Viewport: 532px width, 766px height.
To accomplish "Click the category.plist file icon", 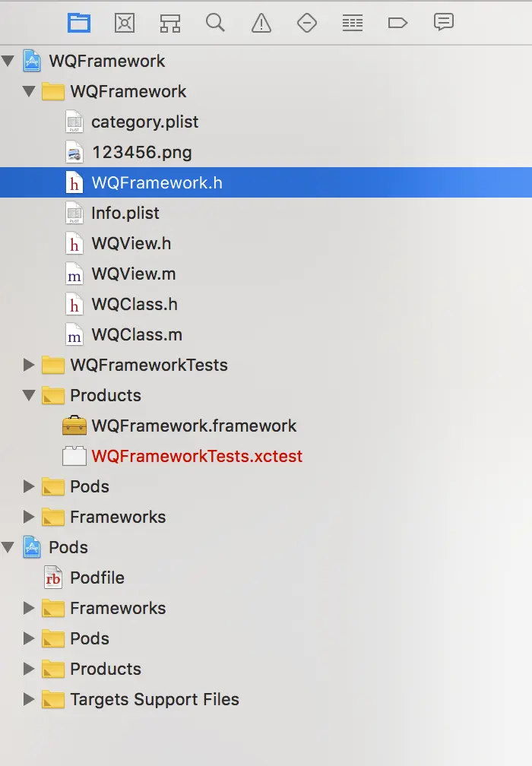I will [x=74, y=122].
